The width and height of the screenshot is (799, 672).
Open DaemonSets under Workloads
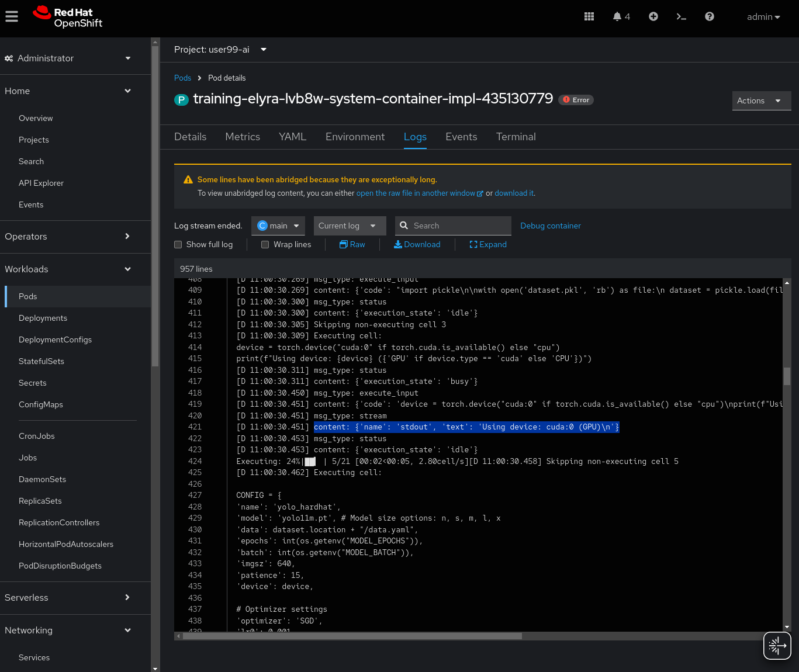42,479
